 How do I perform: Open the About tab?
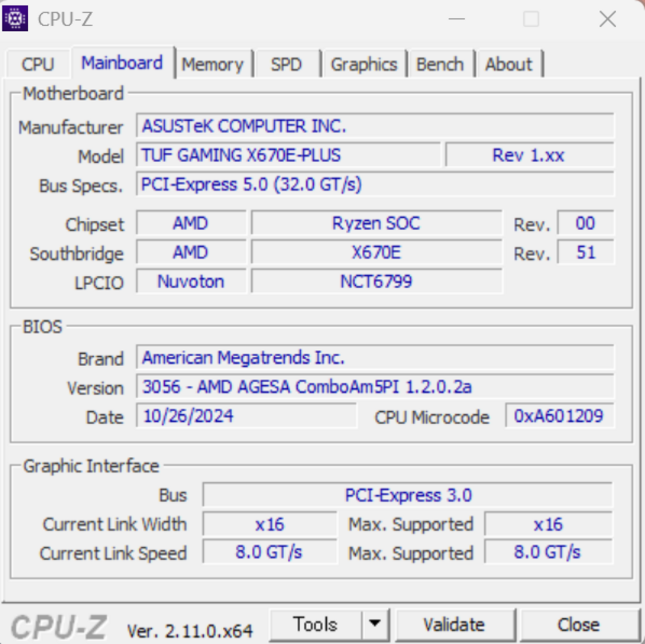(x=509, y=64)
